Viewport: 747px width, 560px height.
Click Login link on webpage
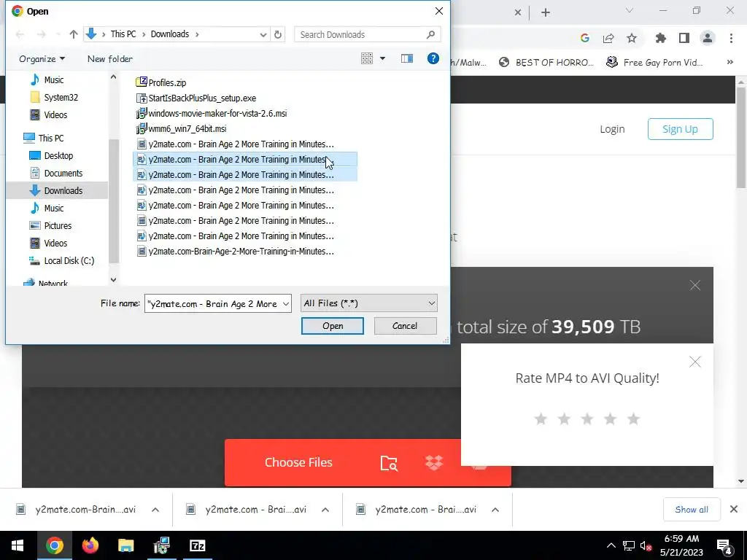click(612, 129)
